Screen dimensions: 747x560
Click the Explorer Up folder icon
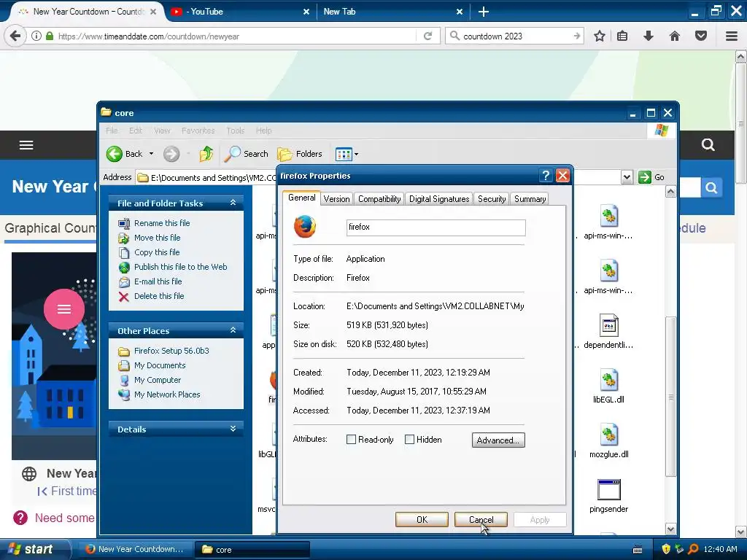pyautogui.click(x=206, y=154)
